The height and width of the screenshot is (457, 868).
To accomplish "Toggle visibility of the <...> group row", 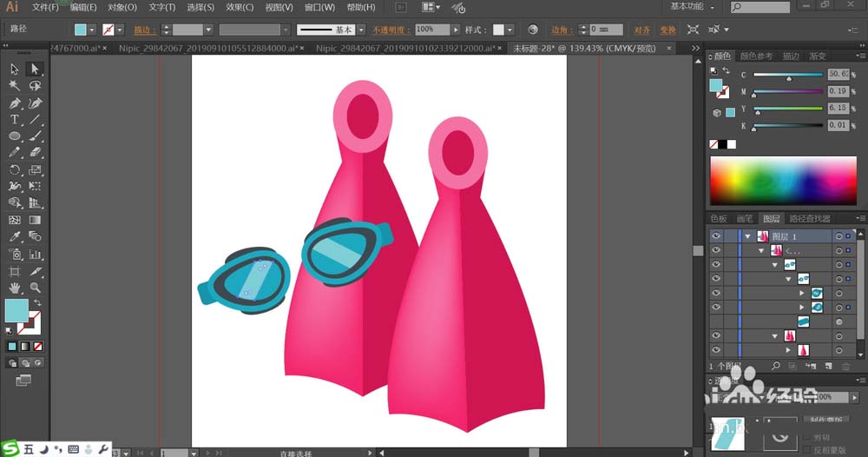I will (716, 250).
